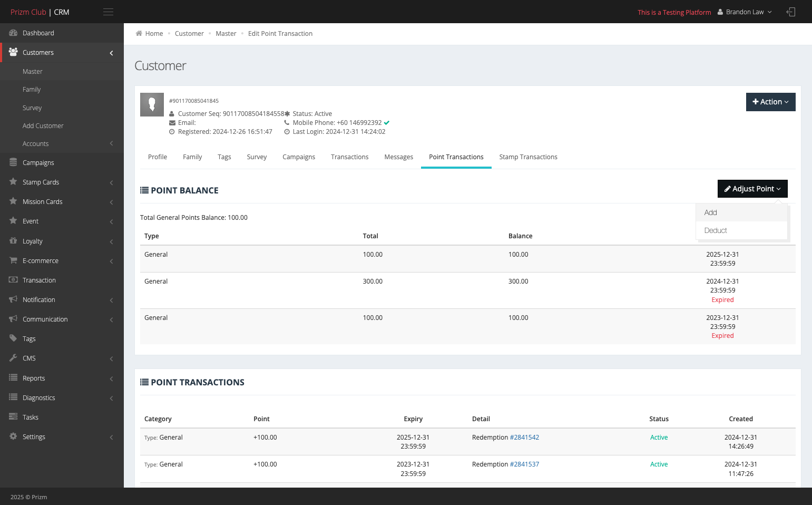Switch to the Stamp Transactions tab
This screenshot has width=812, height=505.
(x=528, y=157)
